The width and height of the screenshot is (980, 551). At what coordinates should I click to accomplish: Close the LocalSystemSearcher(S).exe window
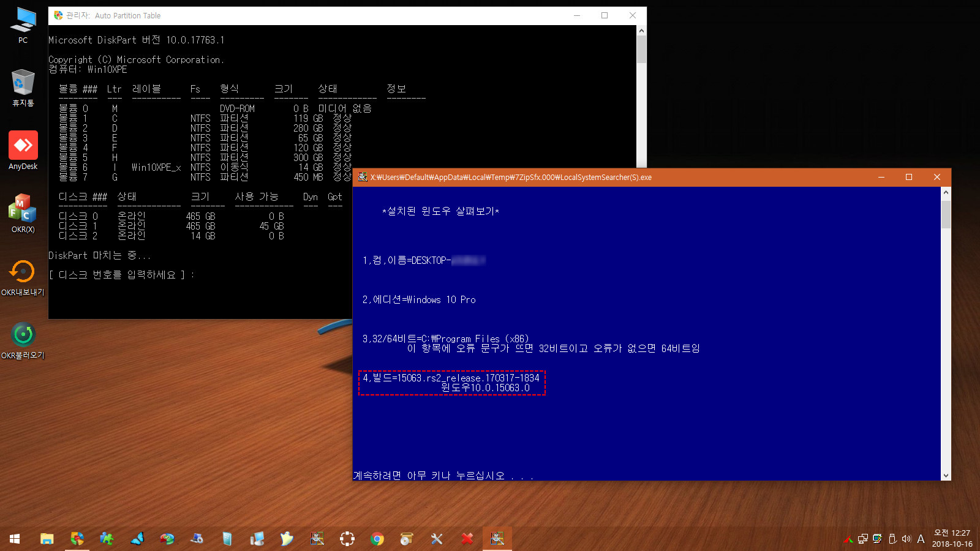tap(937, 177)
